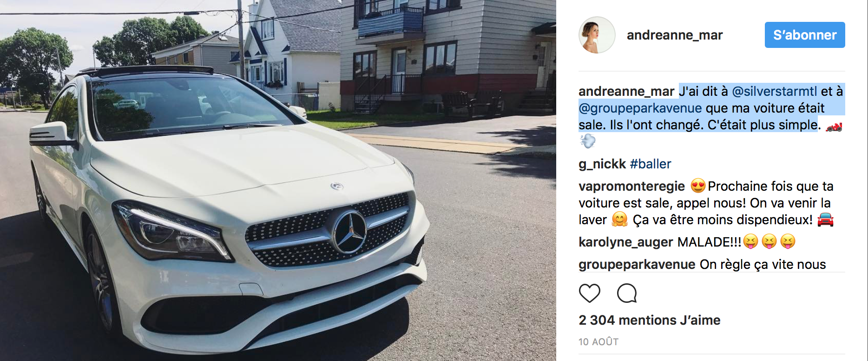The width and height of the screenshot is (868, 361).
Task: Open the andreanne_mar username in the header
Action: (675, 35)
